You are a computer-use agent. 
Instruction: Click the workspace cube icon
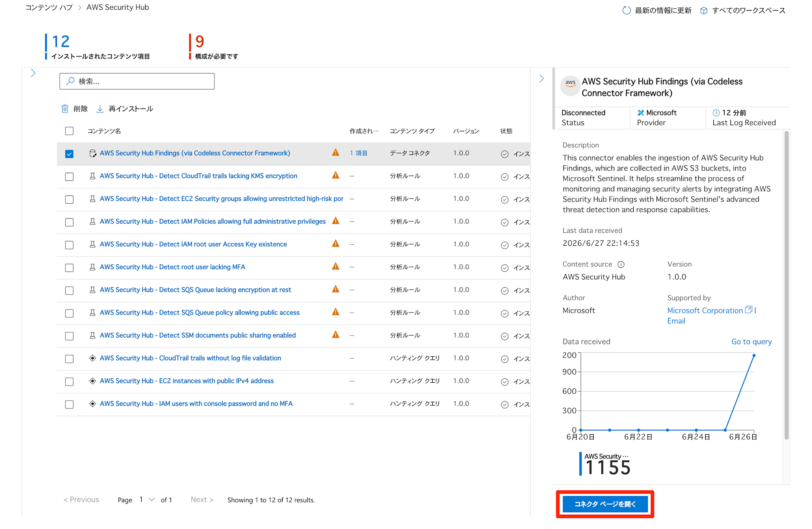pos(704,11)
